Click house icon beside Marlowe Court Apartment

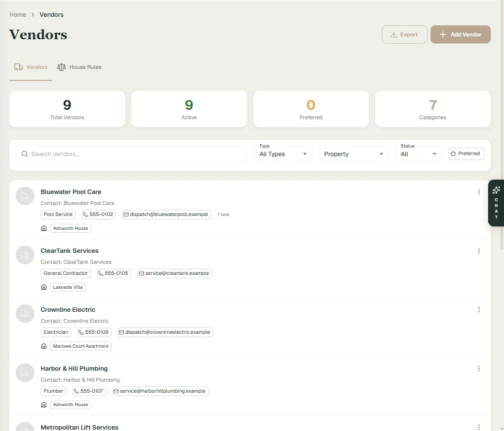tap(44, 346)
